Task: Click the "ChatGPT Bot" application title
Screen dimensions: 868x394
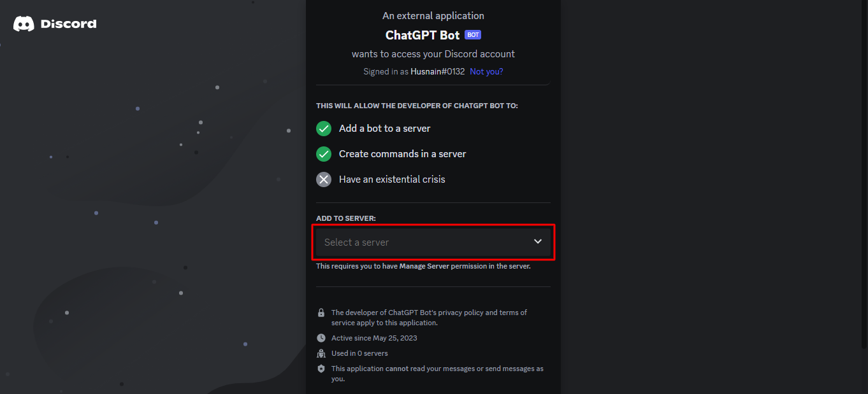Action: [423, 35]
